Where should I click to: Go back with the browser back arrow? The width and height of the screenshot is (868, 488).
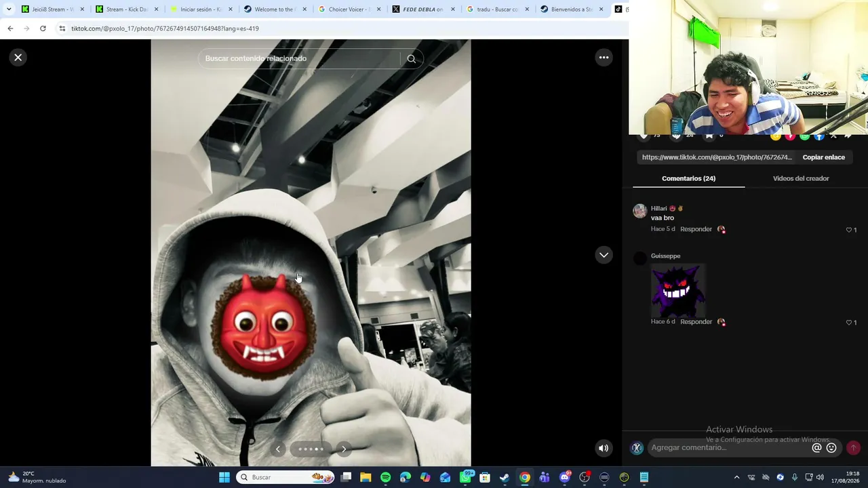10,28
